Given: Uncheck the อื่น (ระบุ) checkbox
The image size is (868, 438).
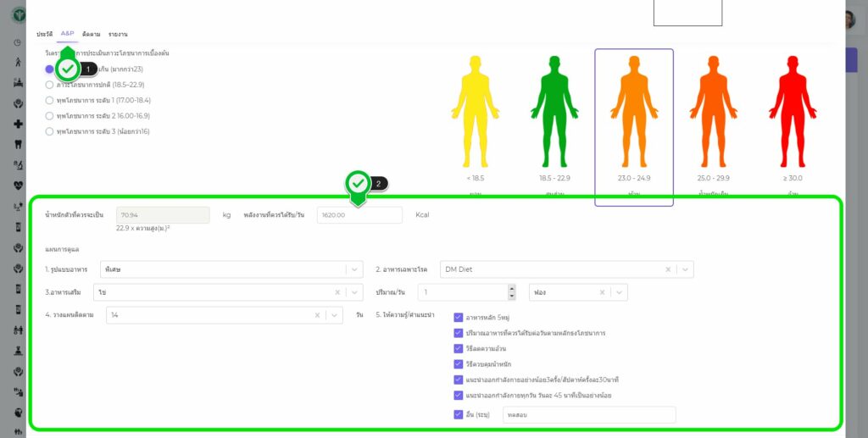Looking at the screenshot, I should pyautogui.click(x=458, y=414).
